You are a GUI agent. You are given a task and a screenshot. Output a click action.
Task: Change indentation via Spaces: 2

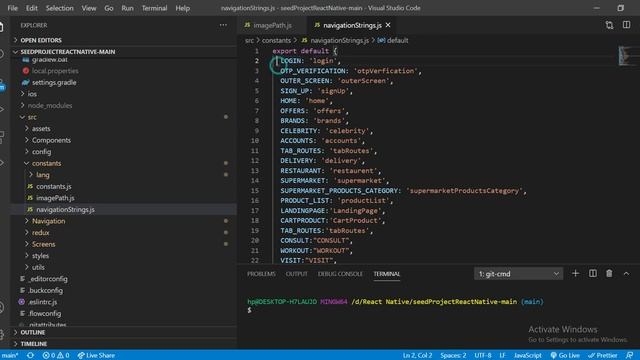coord(453,355)
